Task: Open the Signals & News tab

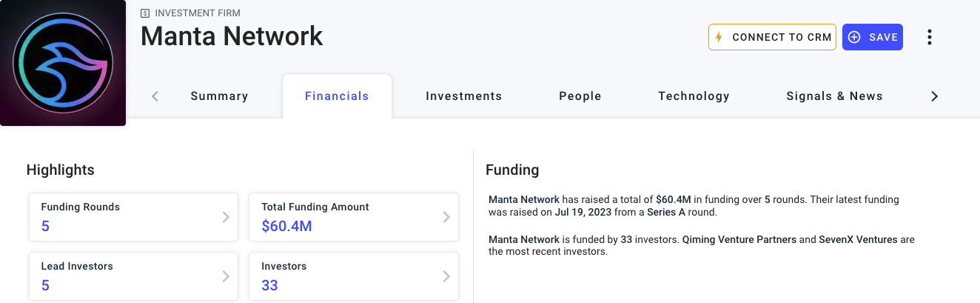Action: [x=834, y=96]
